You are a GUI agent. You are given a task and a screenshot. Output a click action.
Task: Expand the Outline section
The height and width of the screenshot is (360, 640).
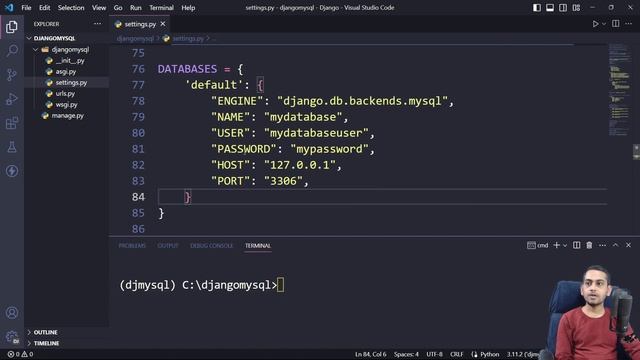click(67, 332)
